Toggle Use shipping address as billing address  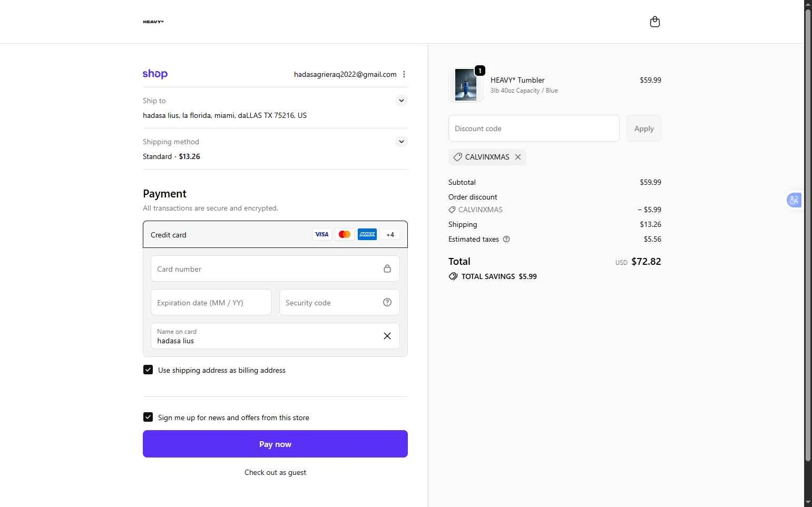148,370
